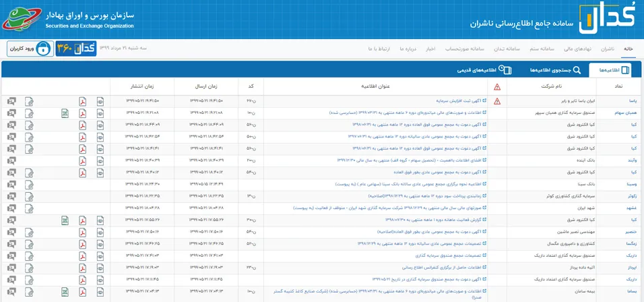The width and height of the screenshot is (644, 302).
Task: Open announcement زمانبندی پرداخت سود for زکوثر
Action: click(424, 196)
